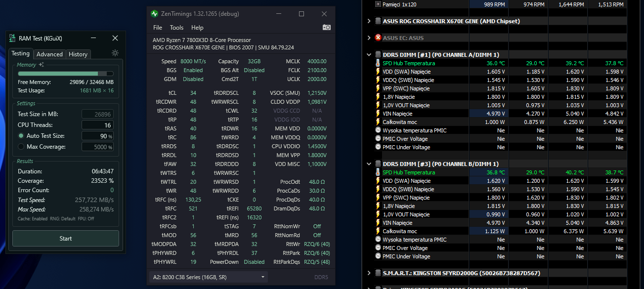
Task: Click the fan icon beside Pamięci 1x120
Action: 378,4
